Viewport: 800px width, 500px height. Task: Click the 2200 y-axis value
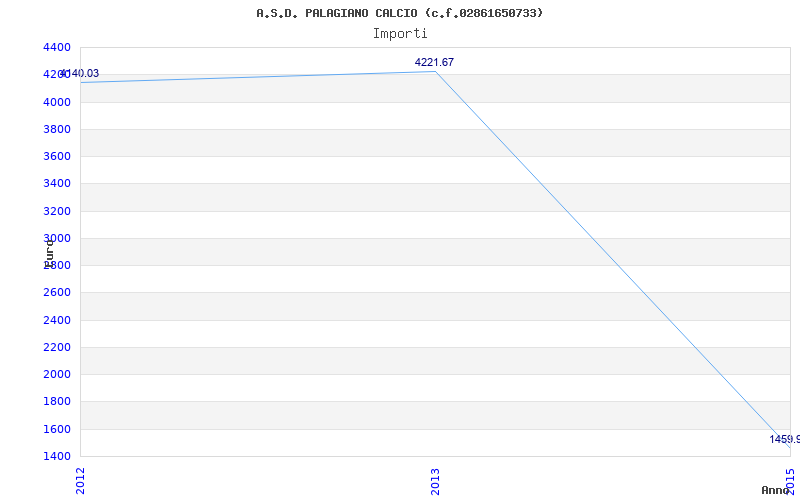pyautogui.click(x=57, y=347)
